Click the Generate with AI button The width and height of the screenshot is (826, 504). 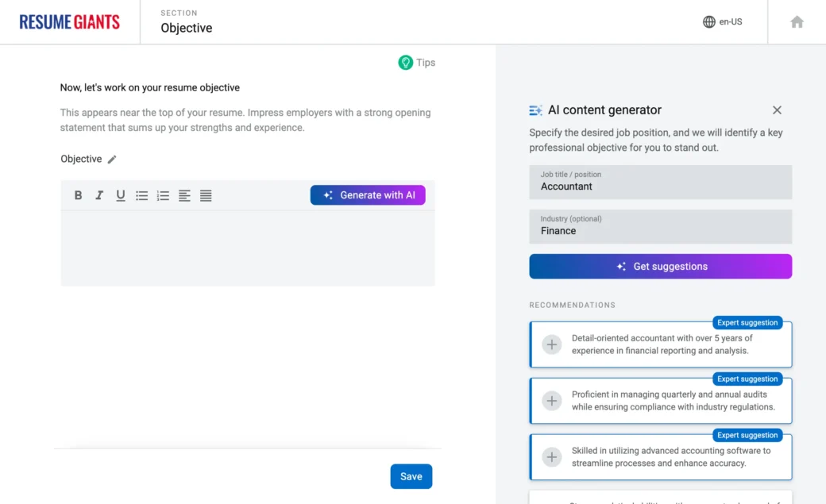point(368,195)
